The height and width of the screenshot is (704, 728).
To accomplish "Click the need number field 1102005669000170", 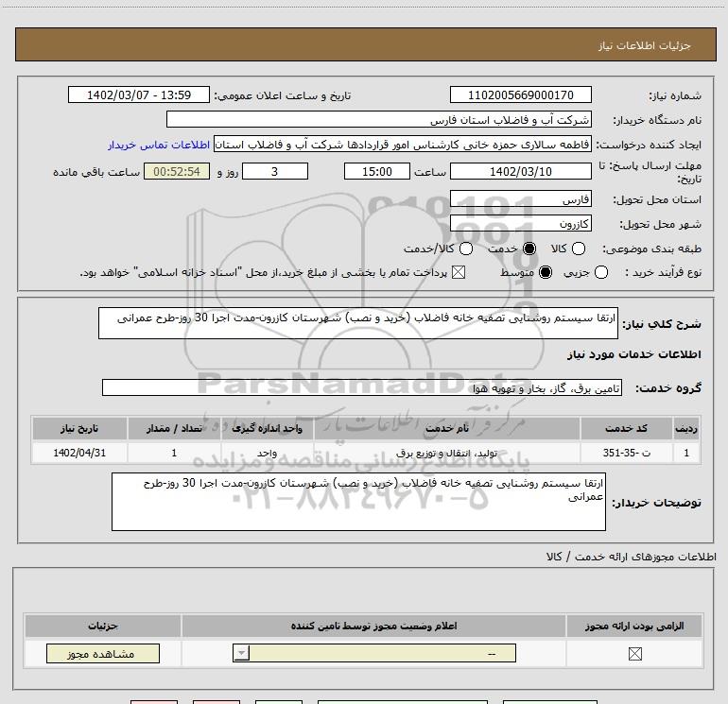I will [x=520, y=95].
